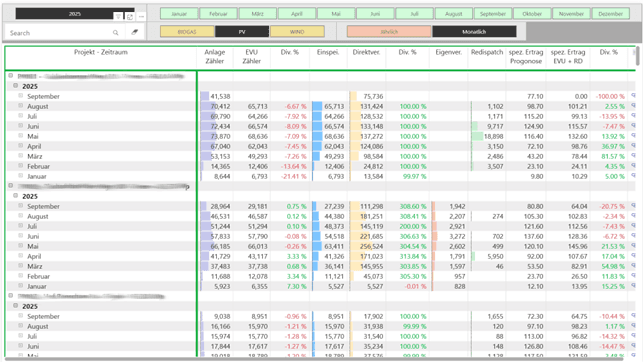Click the detail icon in the -7.47 % row
The height and width of the screenshot is (362, 643).
click(633, 125)
